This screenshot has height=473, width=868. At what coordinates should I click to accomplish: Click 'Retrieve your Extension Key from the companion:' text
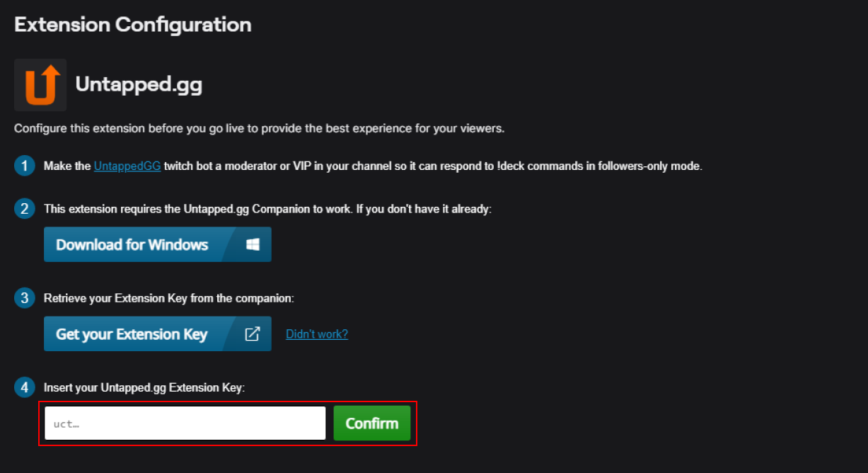[x=169, y=299]
